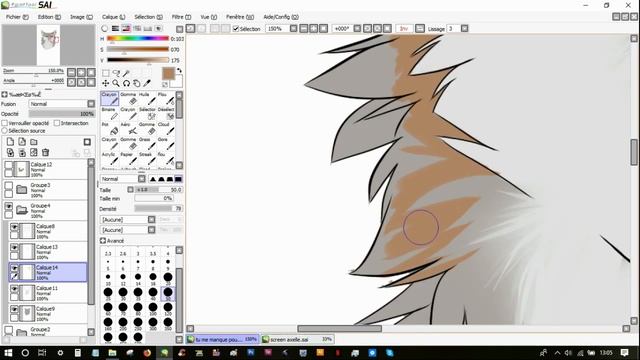Open the Windows Start menu
Image resolution: width=640 pixels, height=360 pixels.
8,353
